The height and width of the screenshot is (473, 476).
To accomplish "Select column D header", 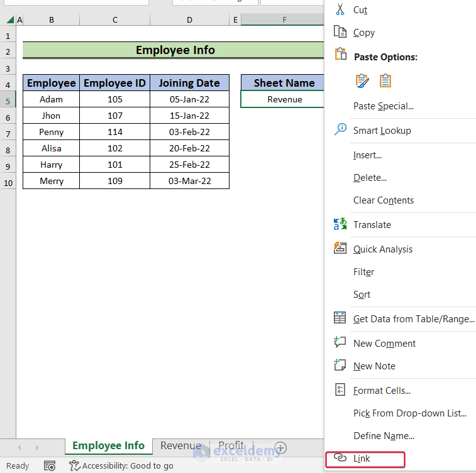I will point(189,20).
